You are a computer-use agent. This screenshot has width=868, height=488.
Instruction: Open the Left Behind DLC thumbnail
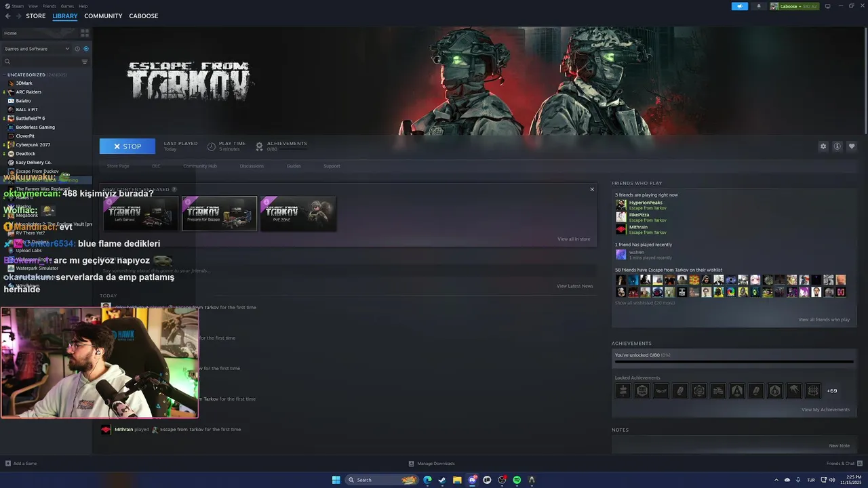click(140, 213)
